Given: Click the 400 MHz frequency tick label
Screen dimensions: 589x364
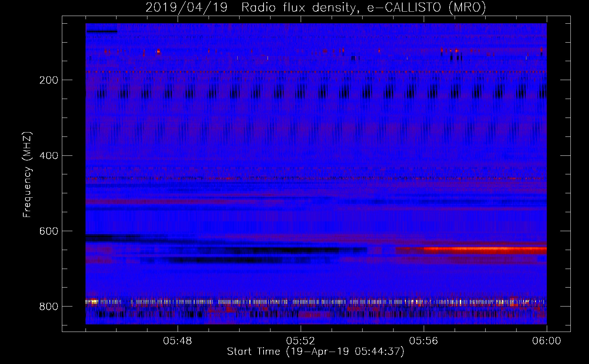Looking at the screenshot, I should (x=48, y=156).
